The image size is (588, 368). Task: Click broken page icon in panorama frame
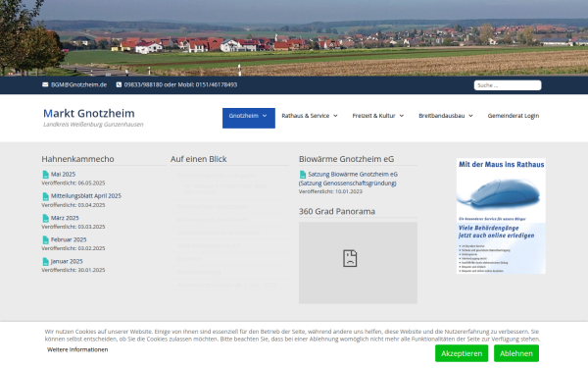[350, 258]
